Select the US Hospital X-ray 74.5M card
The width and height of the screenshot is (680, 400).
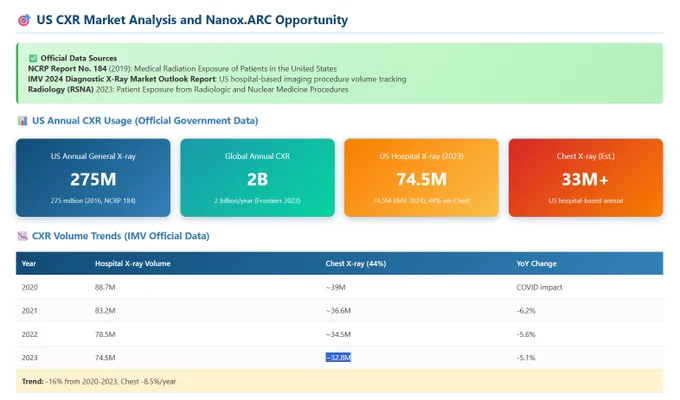click(422, 177)
